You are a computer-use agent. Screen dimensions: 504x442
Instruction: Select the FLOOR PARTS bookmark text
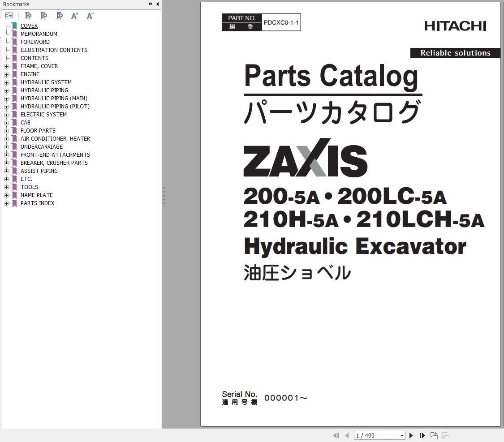(38, 130)
